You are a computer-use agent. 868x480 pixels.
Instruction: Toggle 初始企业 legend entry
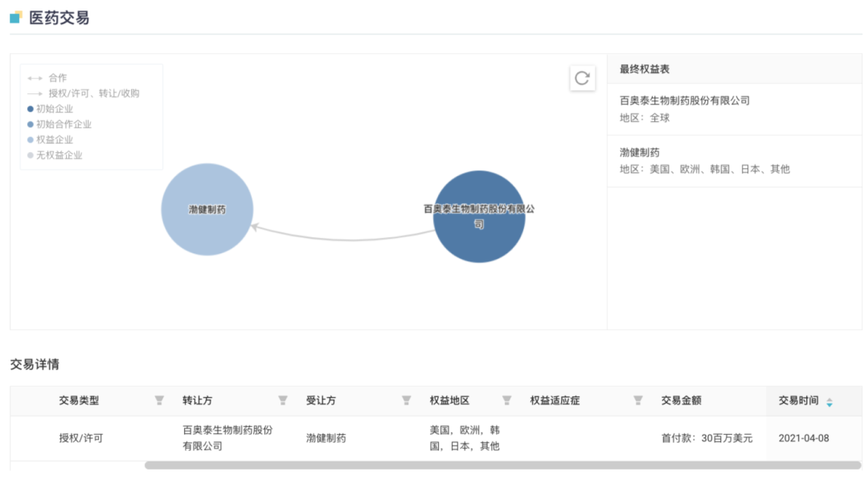[x=50, y=109]
